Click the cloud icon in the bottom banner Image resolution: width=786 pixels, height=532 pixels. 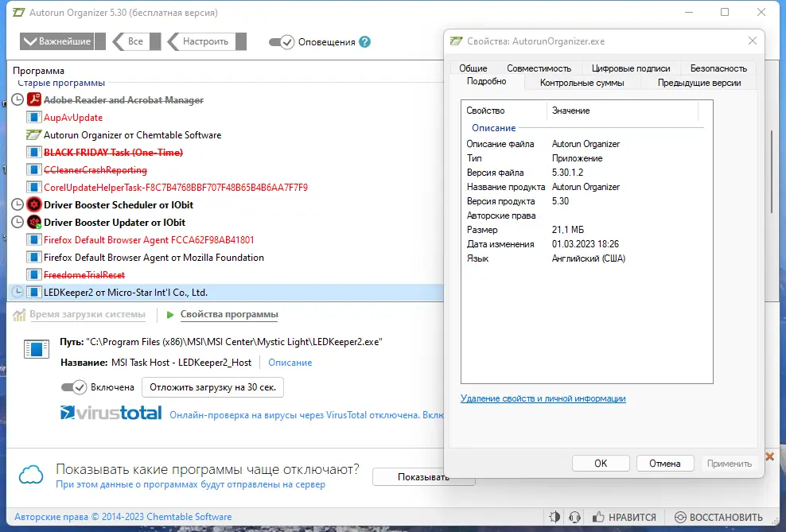pyautogui.click(x=31, y=475)
